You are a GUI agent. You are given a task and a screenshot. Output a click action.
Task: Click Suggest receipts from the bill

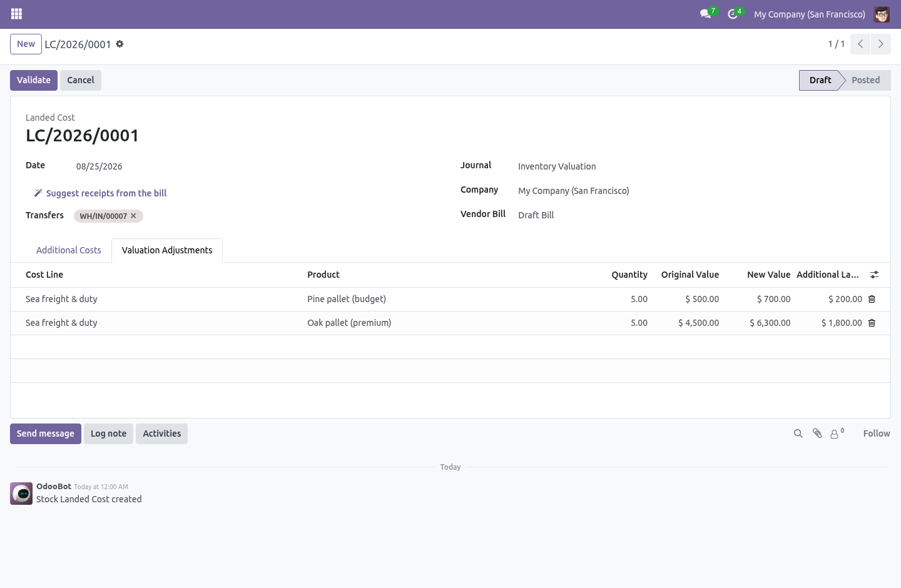100,193
